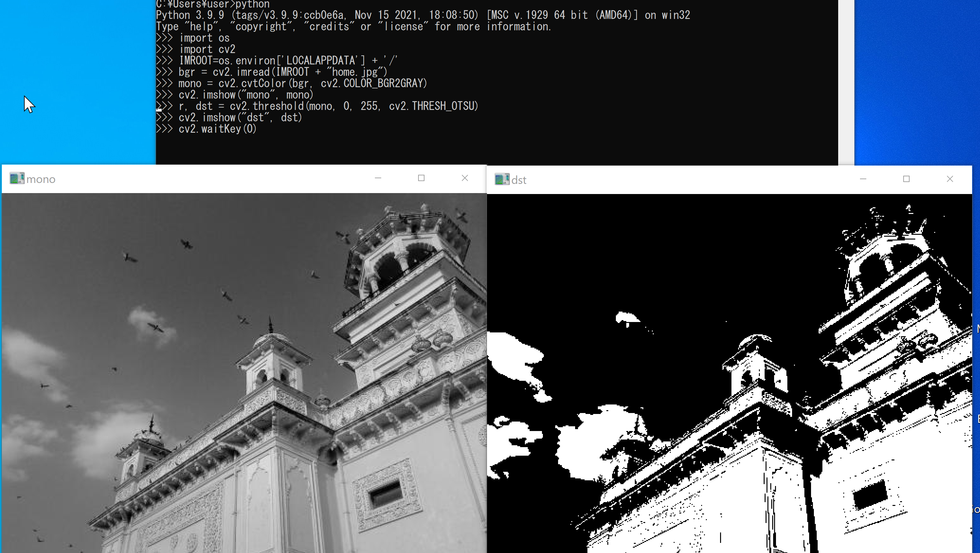Click the terminal scrollbar track
980x553 pixels.
(846, 82)
